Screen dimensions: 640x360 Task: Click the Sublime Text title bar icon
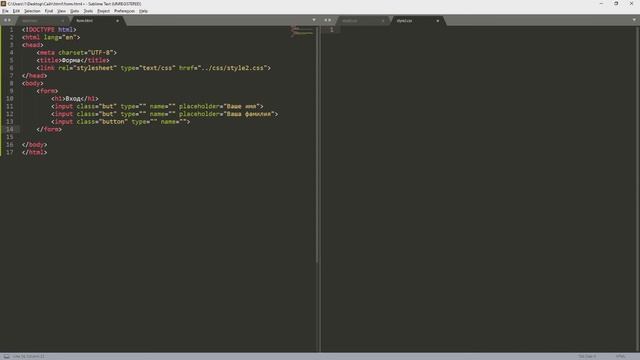point(3,3)
